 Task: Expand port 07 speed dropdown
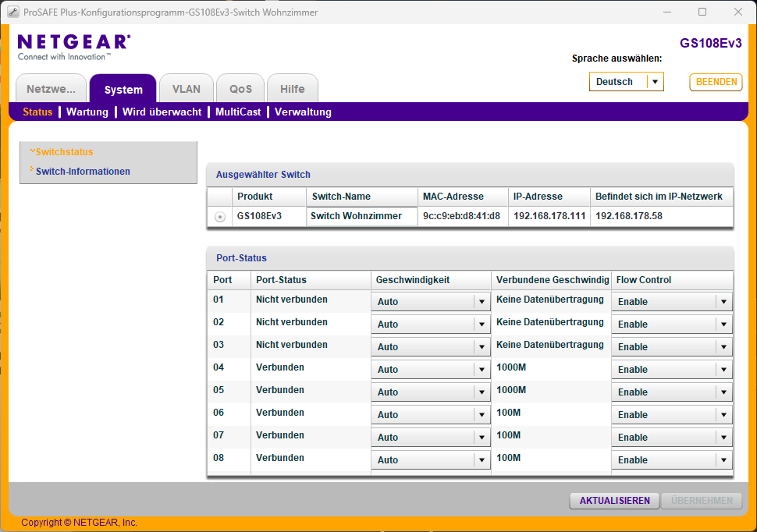(x=431, y=438)
